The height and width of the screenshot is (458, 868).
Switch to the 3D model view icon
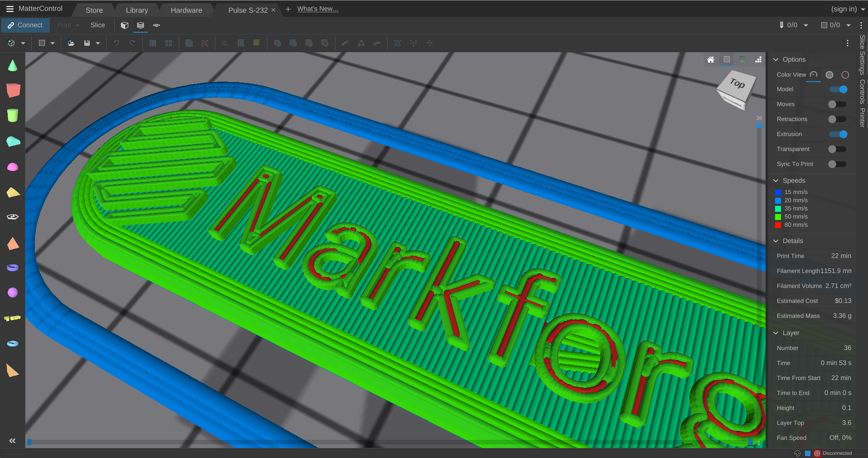(x=125, y=25)
